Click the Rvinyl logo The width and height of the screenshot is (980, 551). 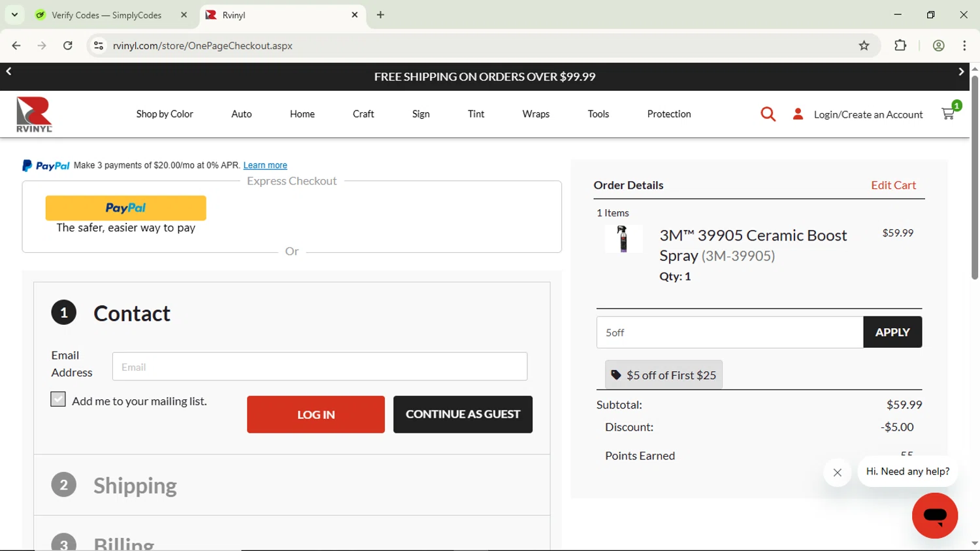click(34, 114)
